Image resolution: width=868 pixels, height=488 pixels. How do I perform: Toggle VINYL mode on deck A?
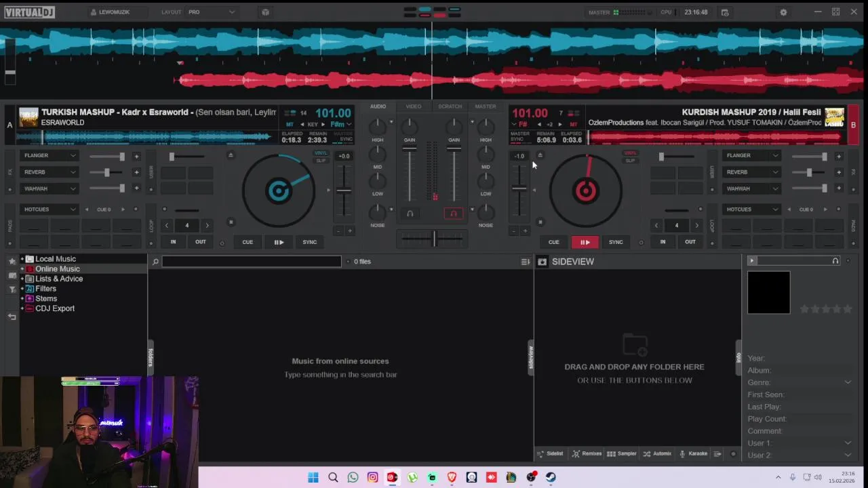point(321,153)
